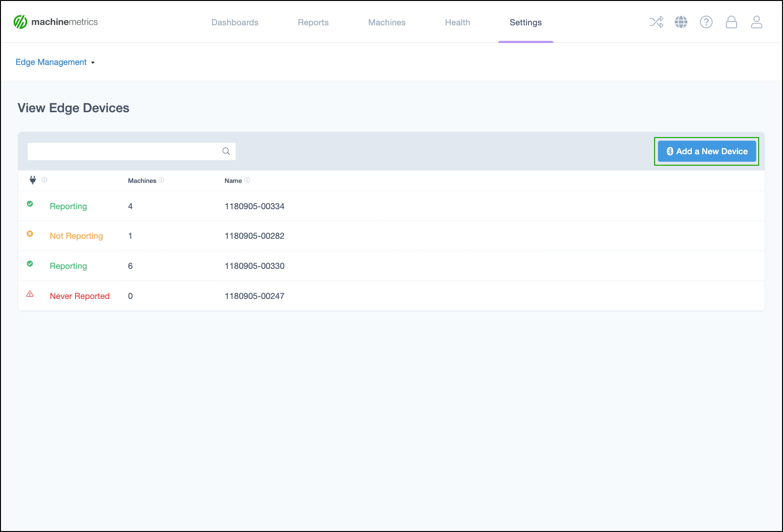Click info icon beside Name header
This screenshot has width=783, height=532.
click(x=247, y=180)
